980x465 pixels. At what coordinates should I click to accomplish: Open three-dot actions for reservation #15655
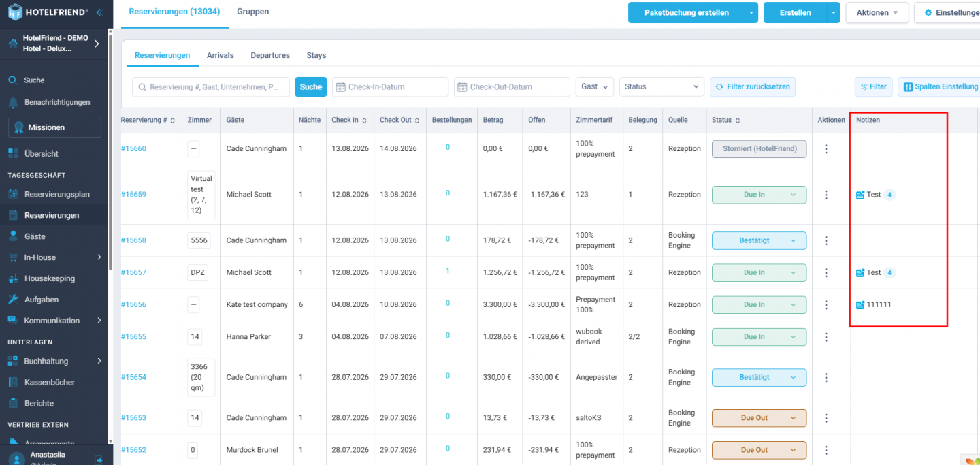826,336
